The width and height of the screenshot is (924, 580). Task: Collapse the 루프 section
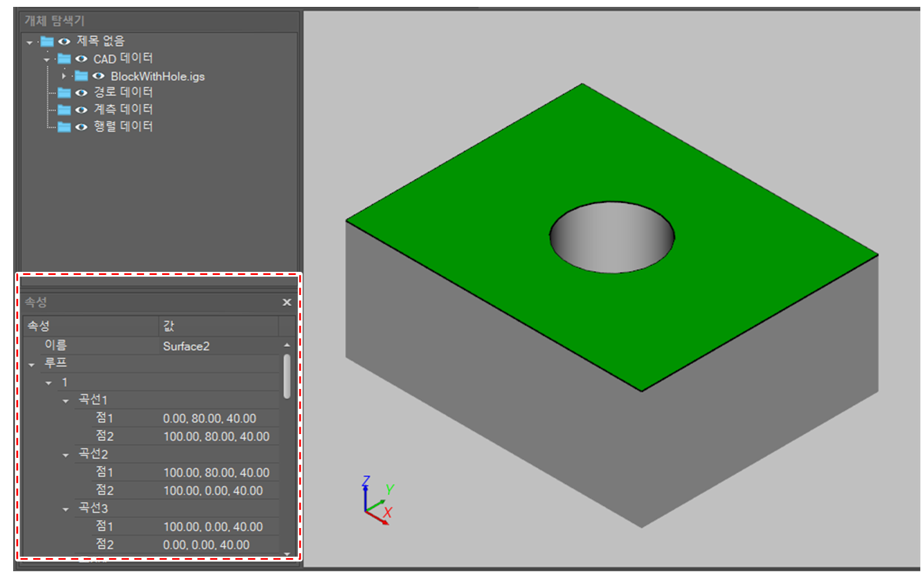(31, 363)
